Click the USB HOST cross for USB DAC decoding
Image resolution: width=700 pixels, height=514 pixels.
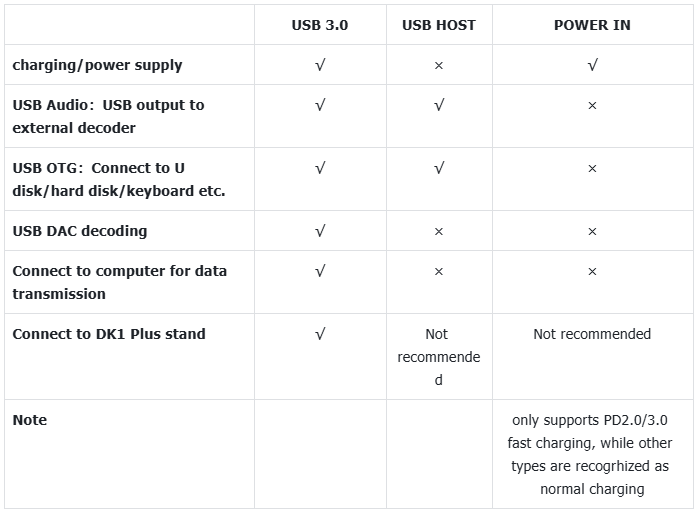pos(439,231)
